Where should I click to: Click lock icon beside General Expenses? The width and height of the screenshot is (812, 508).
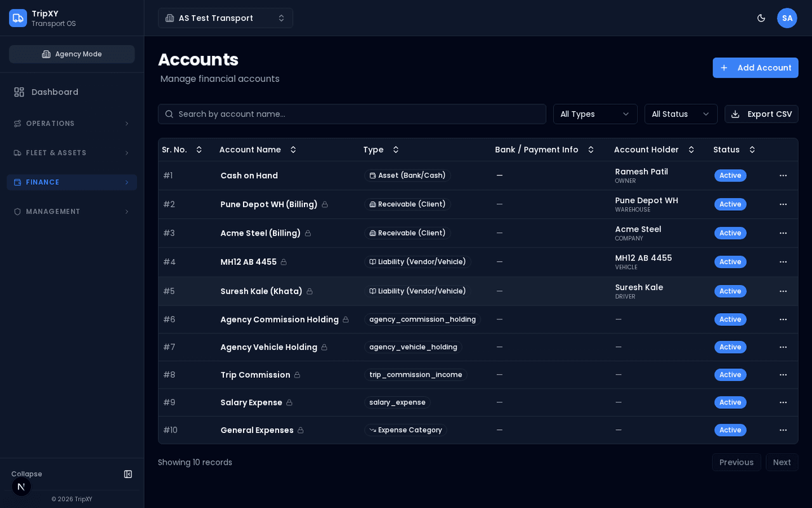point(301,430)
